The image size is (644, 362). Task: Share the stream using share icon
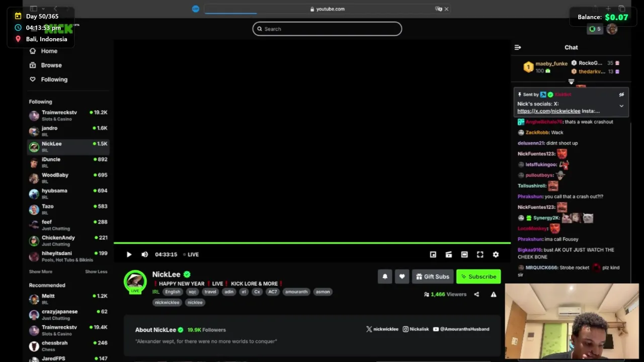click(x=476, y=295)
